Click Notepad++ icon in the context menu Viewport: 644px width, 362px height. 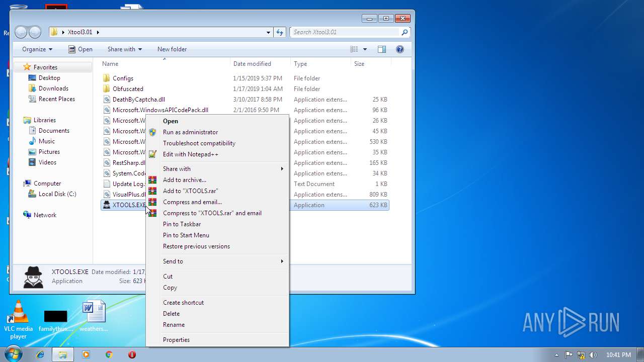[152, 154]
